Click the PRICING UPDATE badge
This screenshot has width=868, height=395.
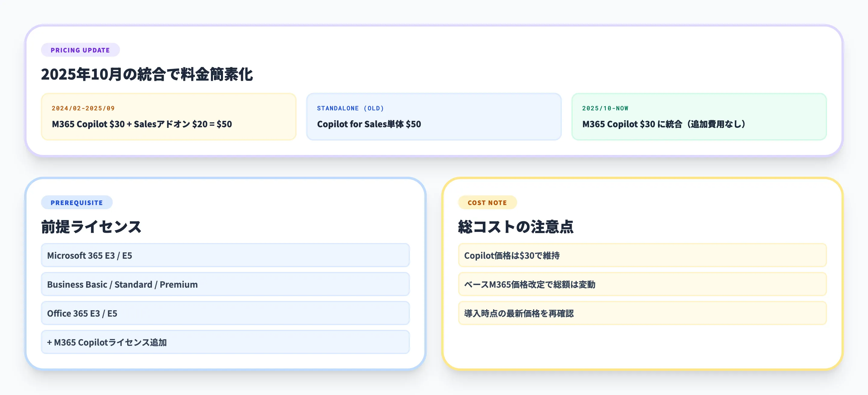pyautogui.click(x=80, y=50)
